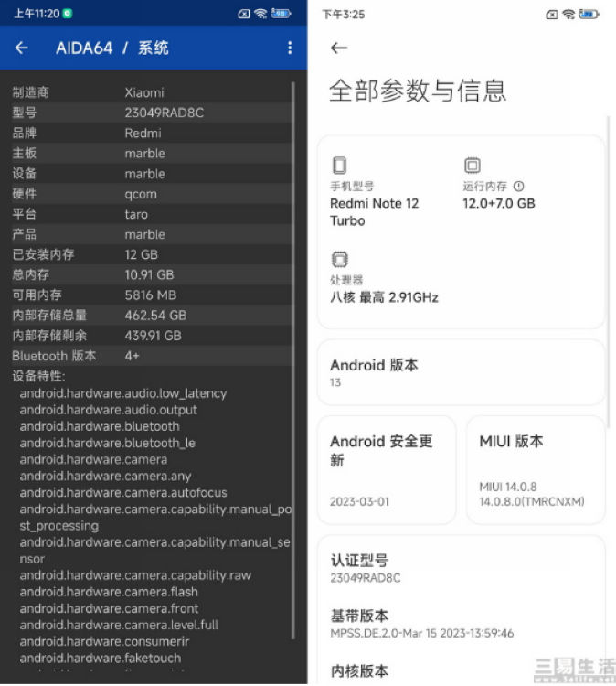Tap android.hardware.faketouch entry

point(101,659)
